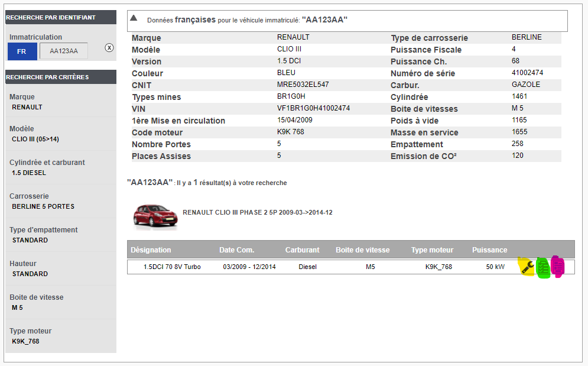Click the Code moteur value K9K 768
Screen dimensions: 588x366
pyautogui.click(x=291, y=132)
